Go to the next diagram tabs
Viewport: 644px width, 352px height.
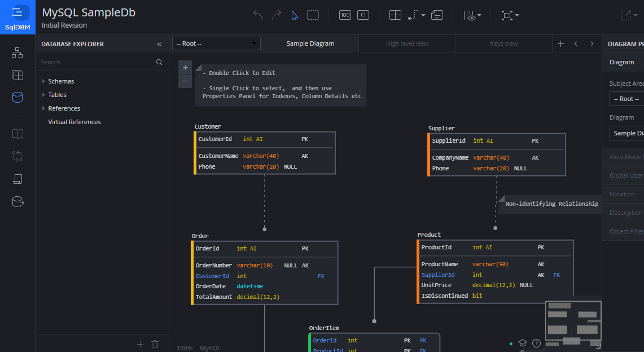pos(592,43)
